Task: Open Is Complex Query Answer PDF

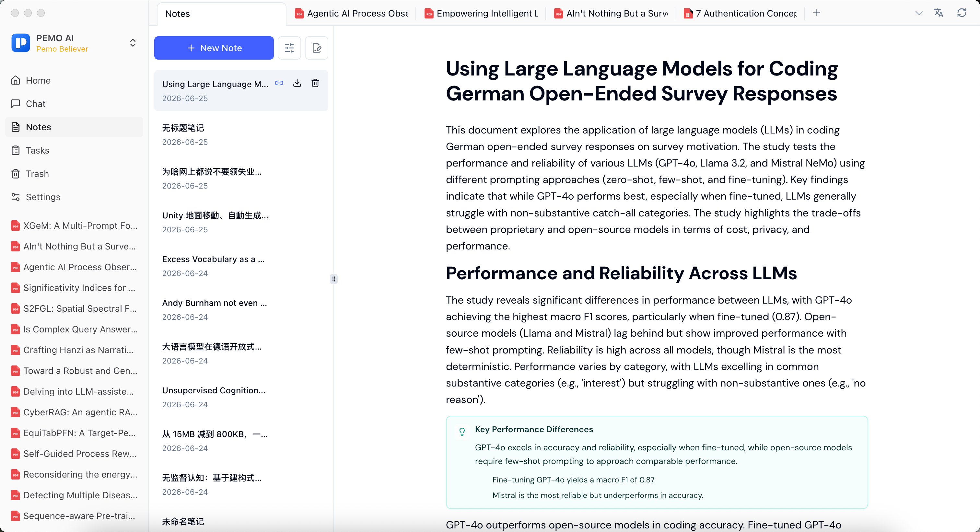Action: pos(75,329)
